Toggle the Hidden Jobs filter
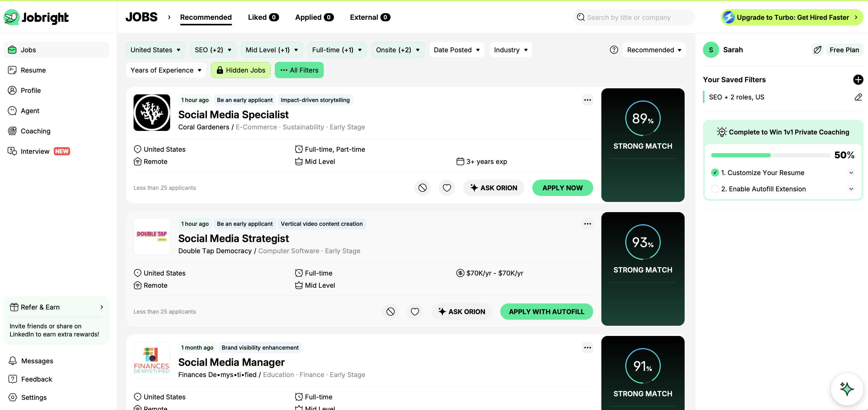Image resolution: width=868 pixels, height=410 pixels. [x=240, y=70]
